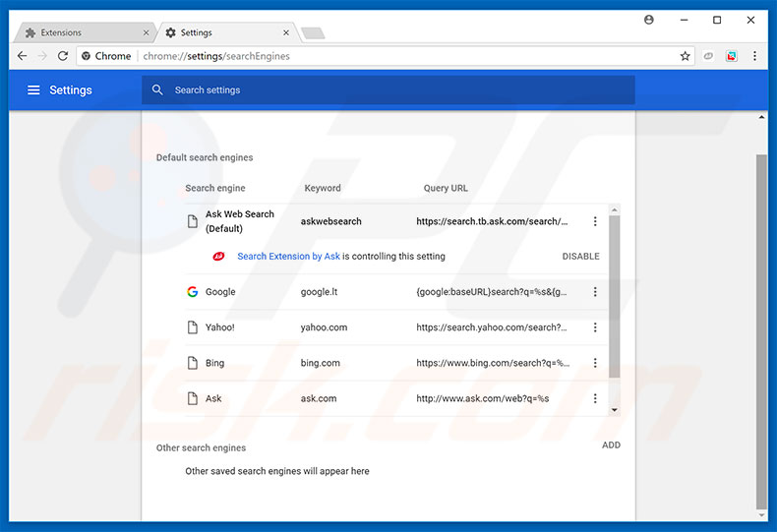The width and height of the screenshot is (777, 532).
Task: Click the magnifier icon in search settings
Action: point(157,89)
